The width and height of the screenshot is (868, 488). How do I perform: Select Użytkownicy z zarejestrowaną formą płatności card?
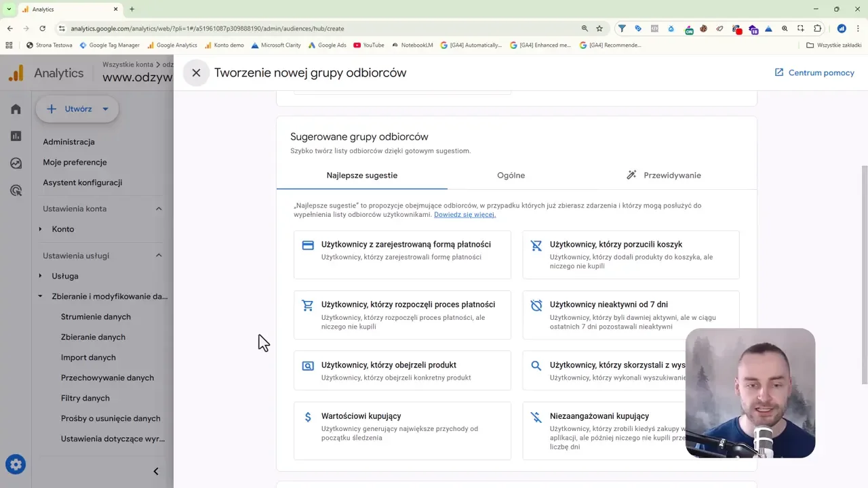(x=402, y=255)
